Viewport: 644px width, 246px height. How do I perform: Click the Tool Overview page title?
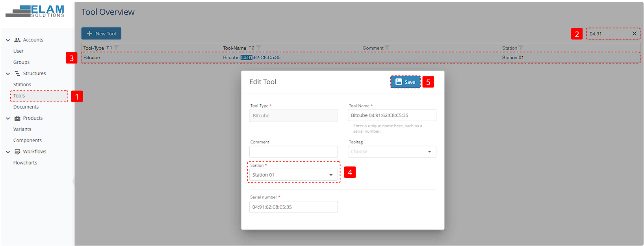coord(108,12)
